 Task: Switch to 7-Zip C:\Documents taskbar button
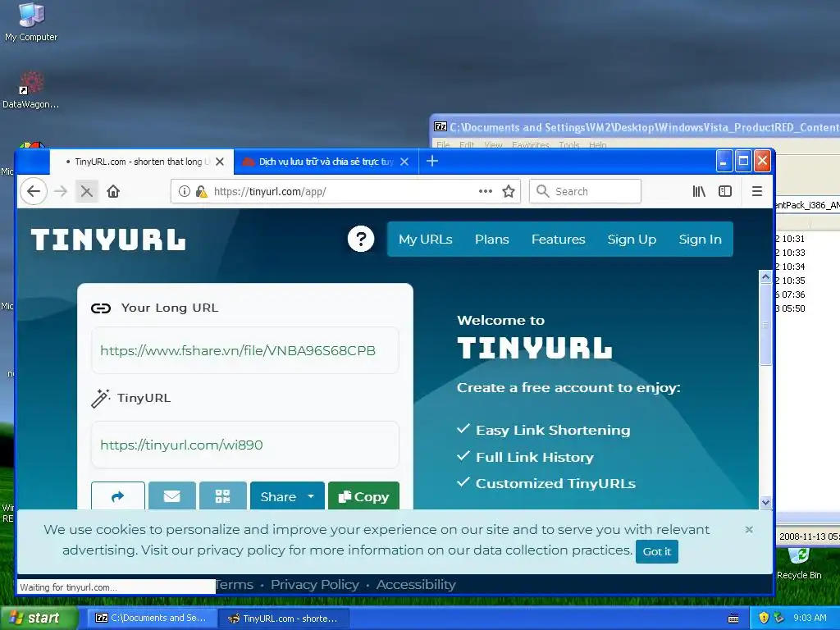point(151,618)
